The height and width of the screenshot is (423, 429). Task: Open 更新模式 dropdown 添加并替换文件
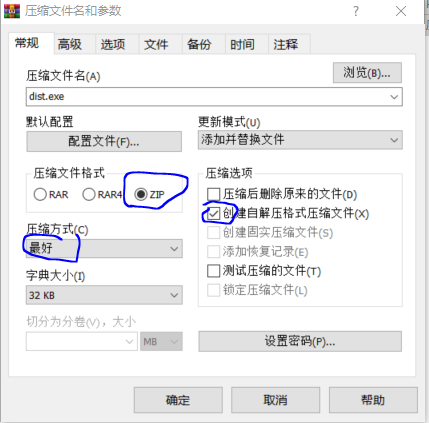tap(300, 140)
